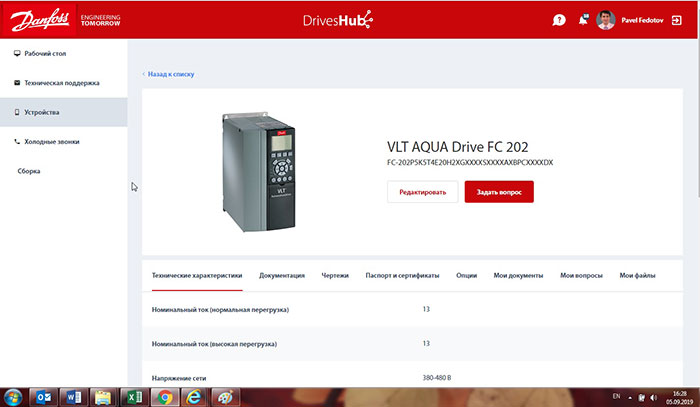This screenshot has height=407, width=700.
Task: Click the Номинальный ток (высокая перегрузка) row label
Action: (x=214, y=344)
